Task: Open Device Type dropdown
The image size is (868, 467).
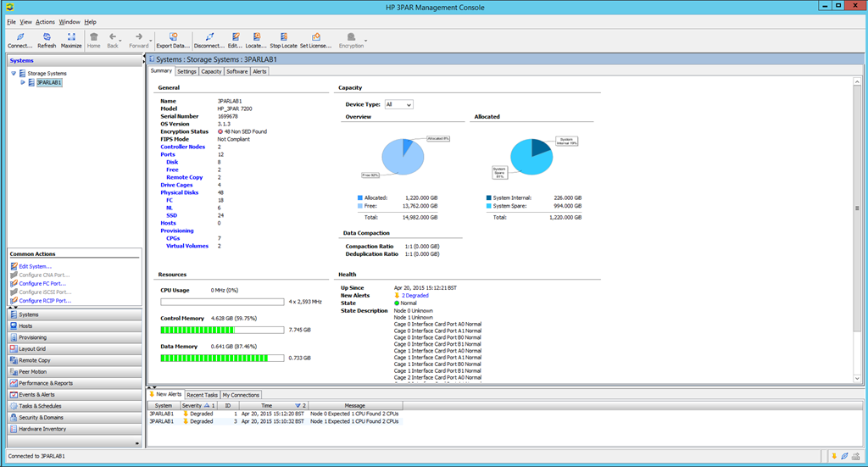Action: pyautogui.click(x=398, y=104)
